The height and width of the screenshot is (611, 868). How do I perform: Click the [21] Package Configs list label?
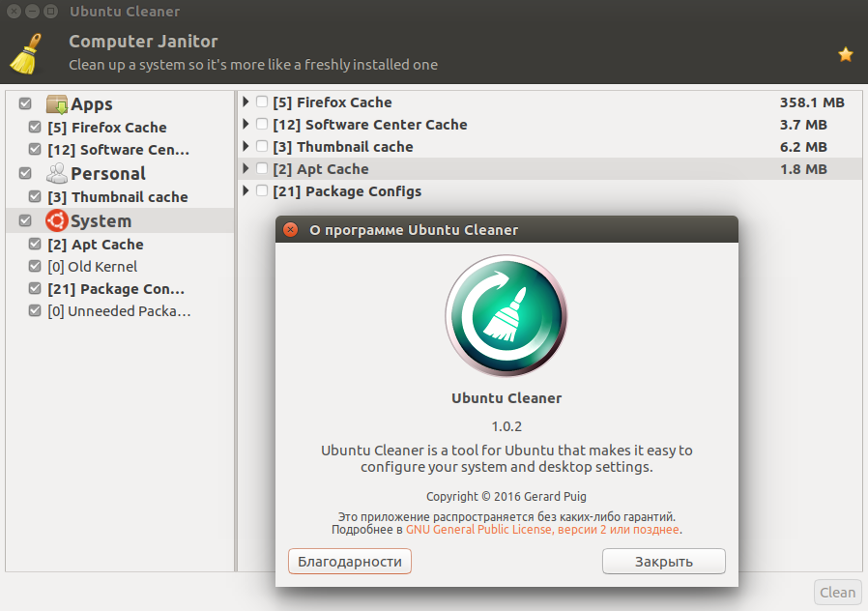coord(347,191)
